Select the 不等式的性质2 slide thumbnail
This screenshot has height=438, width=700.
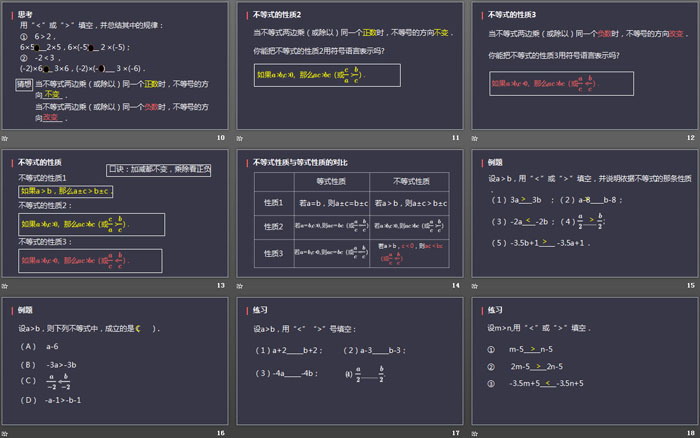(350, 65)
